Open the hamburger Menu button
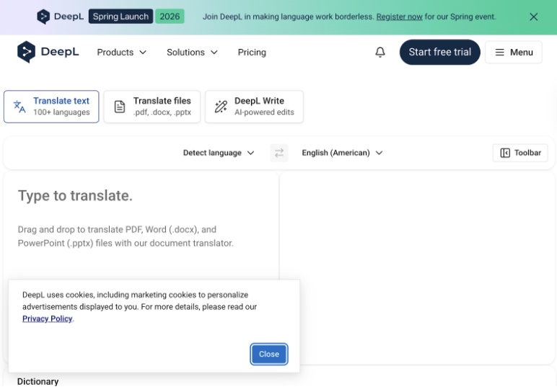The image size is (557, 392). coord(514,52)
